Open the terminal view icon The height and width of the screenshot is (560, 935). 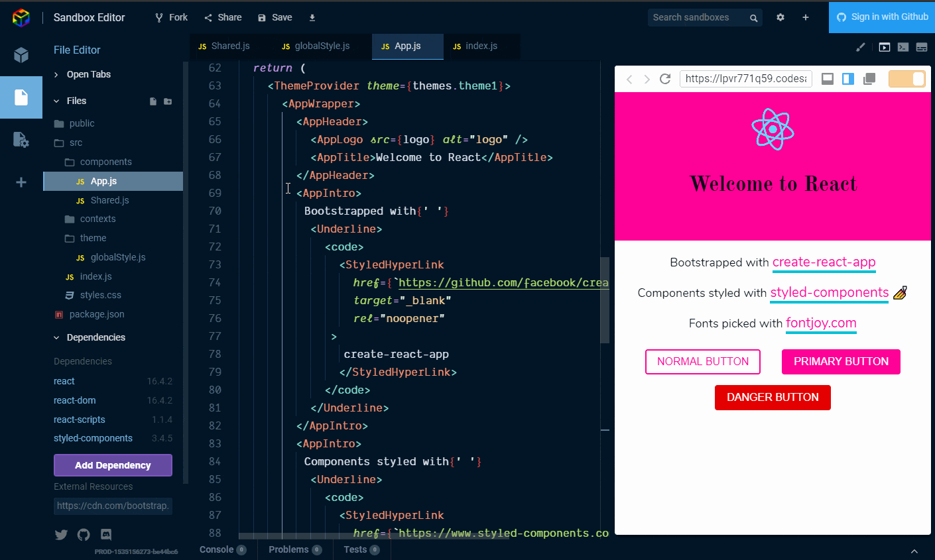tap(903, 47)
